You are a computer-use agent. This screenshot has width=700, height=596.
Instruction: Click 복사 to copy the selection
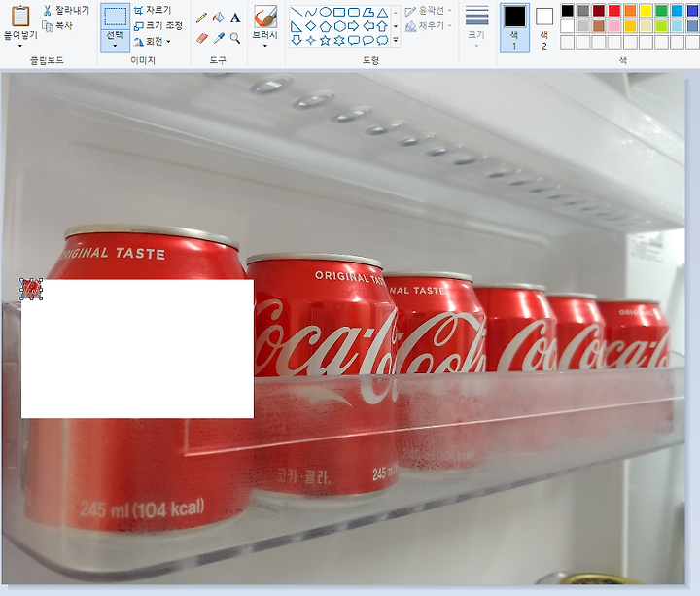(57, 26)
